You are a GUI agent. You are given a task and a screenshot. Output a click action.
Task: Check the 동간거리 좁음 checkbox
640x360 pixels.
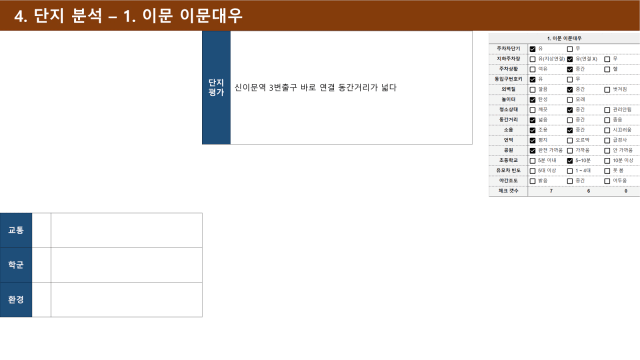click(607, 120)
